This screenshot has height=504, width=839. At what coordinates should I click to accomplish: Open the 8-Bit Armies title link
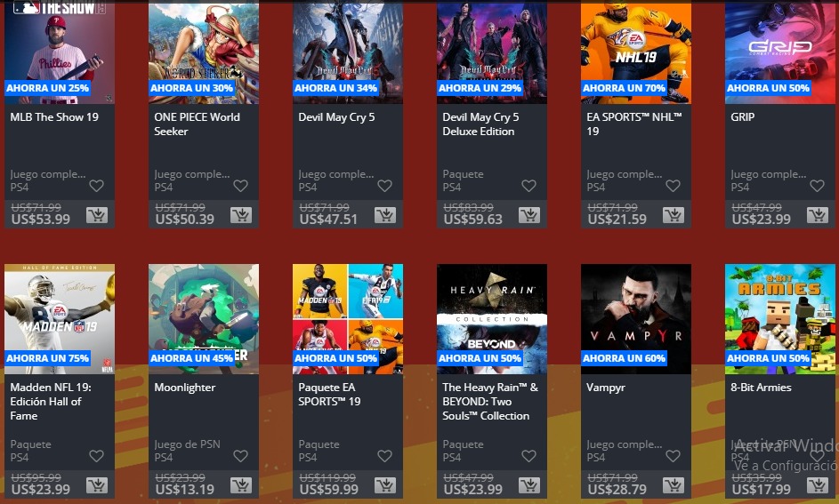(761, 388)
